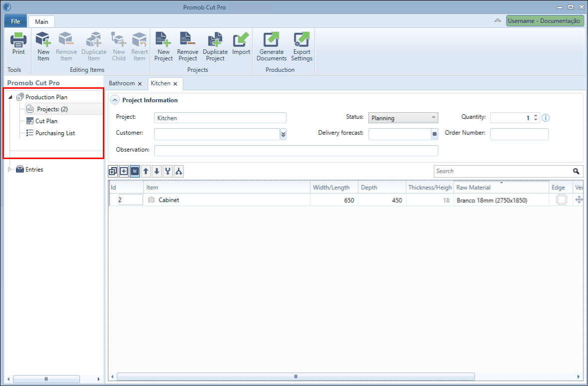Click the Delivery forecast field

(400, 134)
